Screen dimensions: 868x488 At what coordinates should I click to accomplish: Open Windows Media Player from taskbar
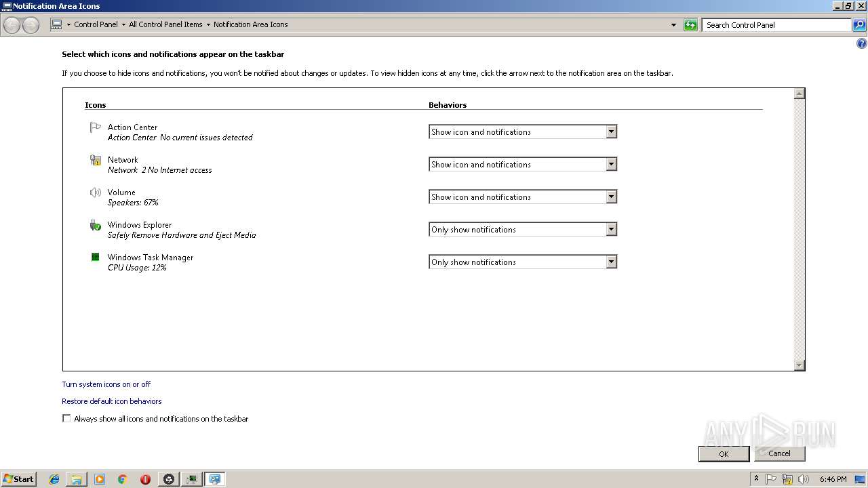tap(100, 479)
